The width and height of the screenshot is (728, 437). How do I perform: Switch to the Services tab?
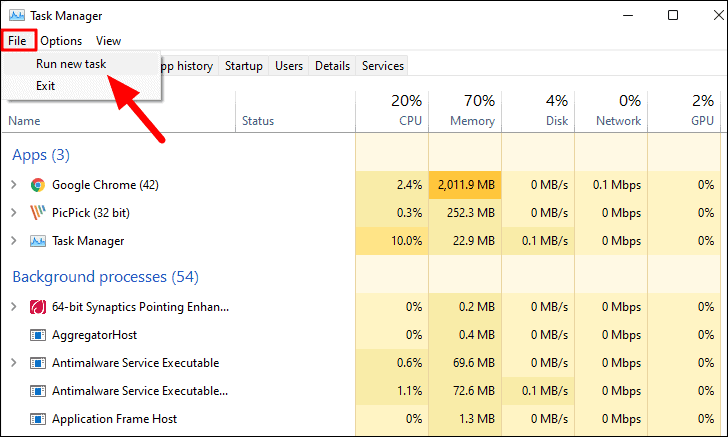(383, 66)
